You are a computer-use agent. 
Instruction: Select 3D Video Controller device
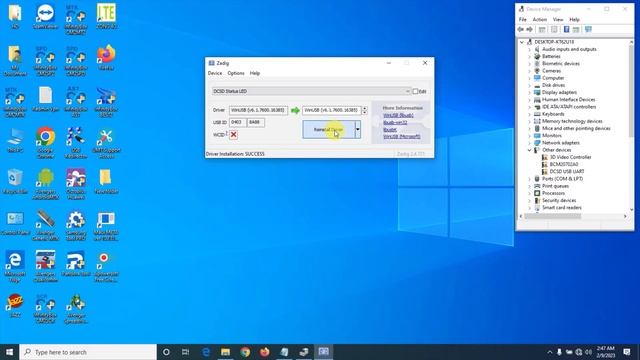pos(570,157)
